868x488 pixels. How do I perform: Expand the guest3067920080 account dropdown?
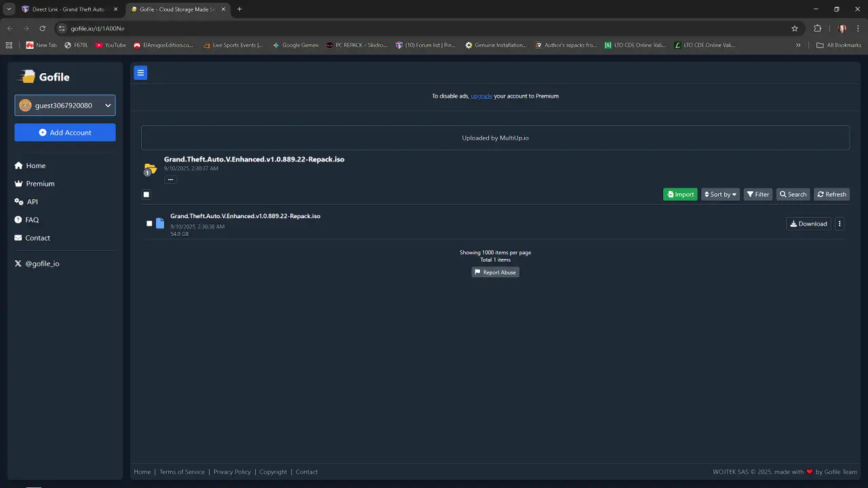pos(65,105)
